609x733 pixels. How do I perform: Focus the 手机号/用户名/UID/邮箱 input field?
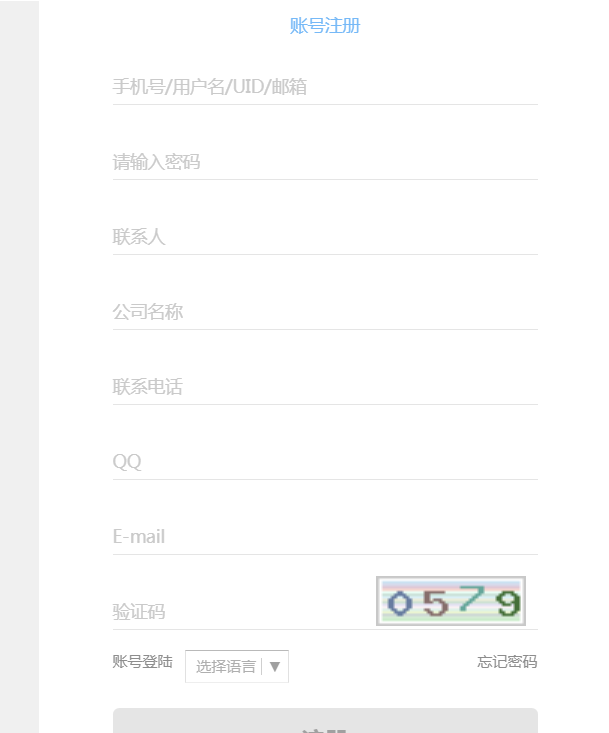tap(325, 87)
